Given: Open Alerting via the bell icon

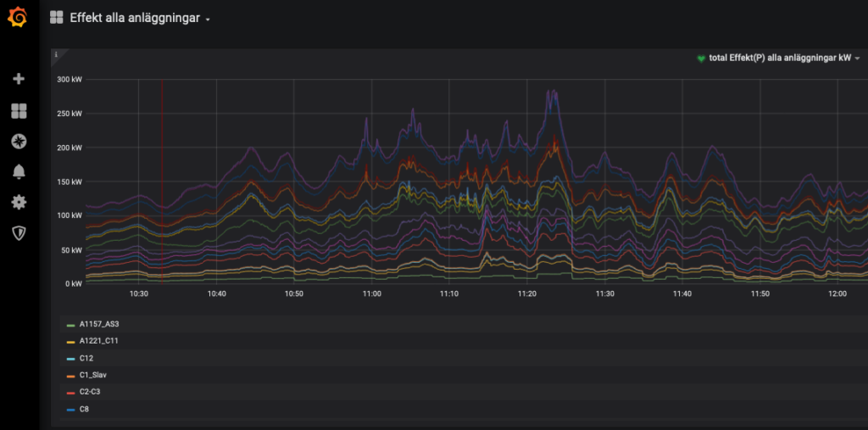Looking at the screenshot, I should (x=19, y=171).
